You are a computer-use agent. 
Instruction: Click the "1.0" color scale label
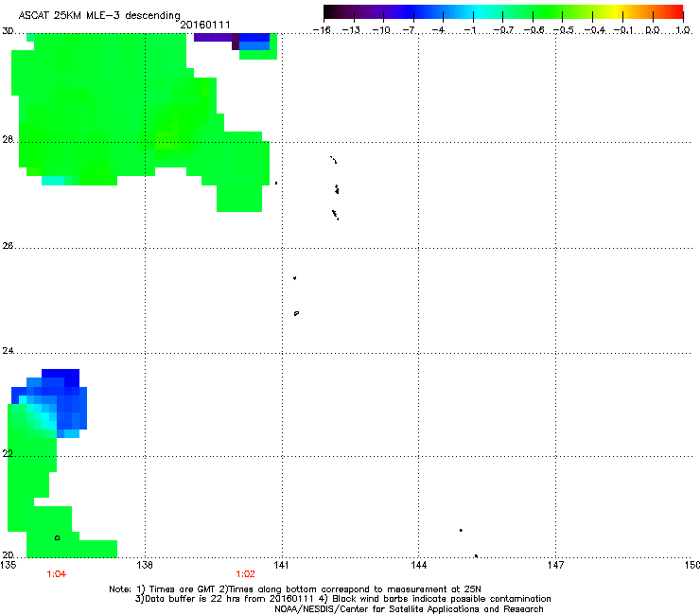(683, 30)
